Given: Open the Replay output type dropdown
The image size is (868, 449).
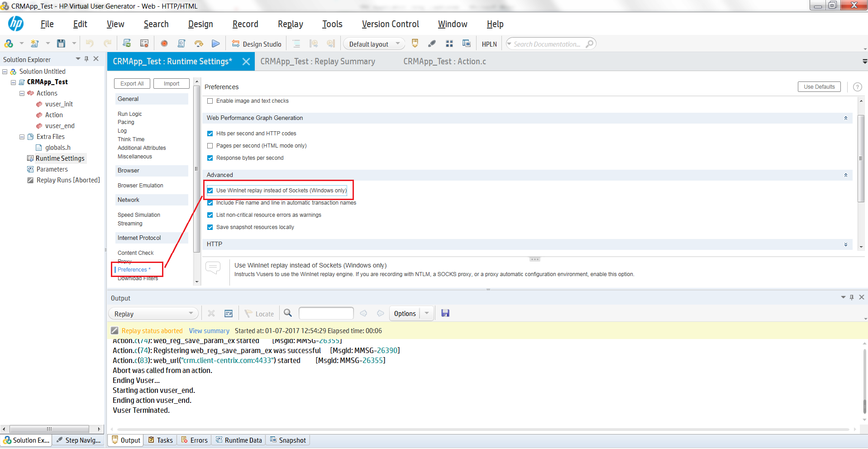Looking at the screenshot, I should click(153, 314).
